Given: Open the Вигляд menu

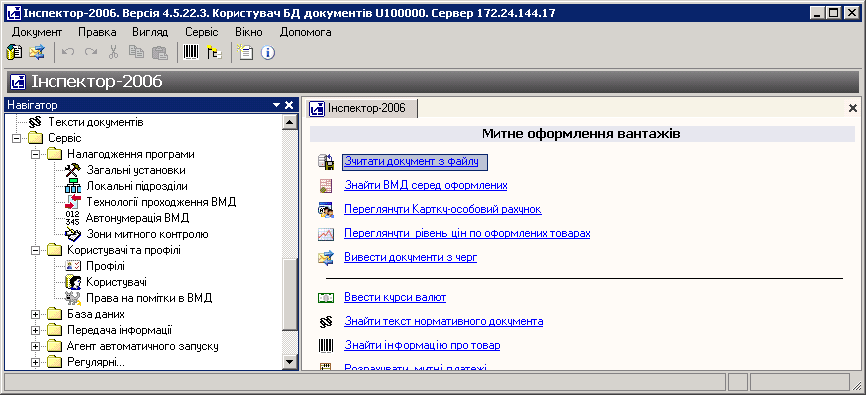Looking at the screenshot, I should [x=150, y=32].
